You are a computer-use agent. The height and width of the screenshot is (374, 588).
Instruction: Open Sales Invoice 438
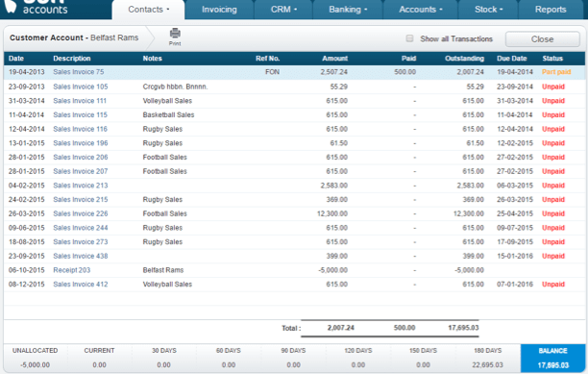tap(81, 256)
